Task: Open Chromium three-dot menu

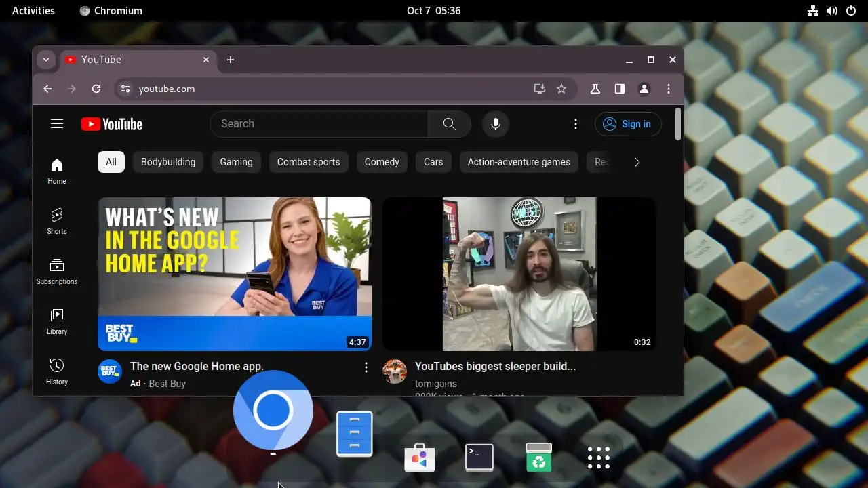Action: [669, 89]
